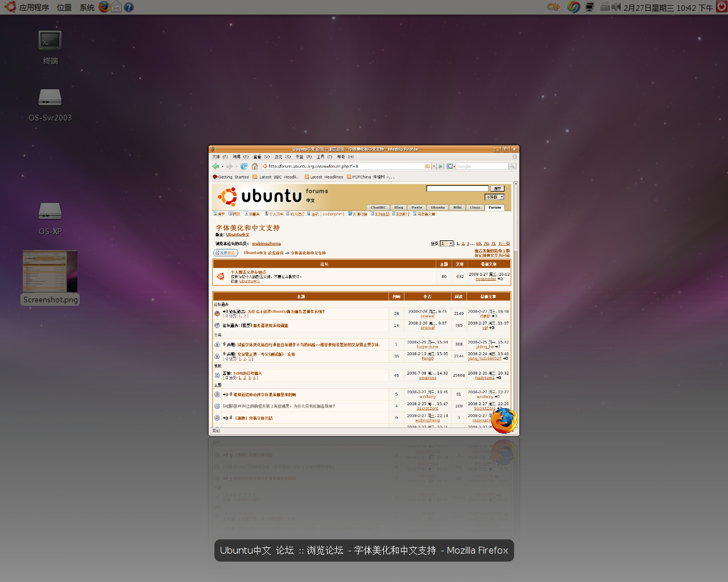Switch to the Wiki tab
The height and width of the screenshot is (582, 728).
(x=457, y=207)
